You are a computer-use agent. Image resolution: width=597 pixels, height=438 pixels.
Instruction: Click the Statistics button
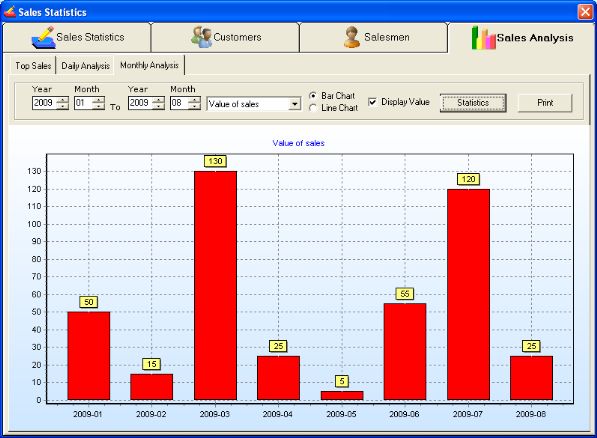point(473,103)
